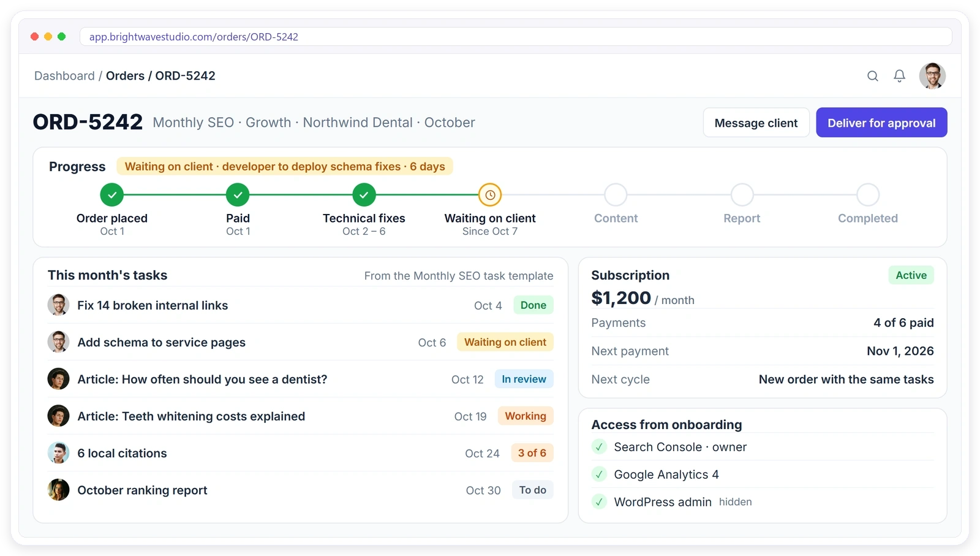Click assignee avatar for broken internal links task
The width and height of the screenshot is (980, 556).
point(58,305)
